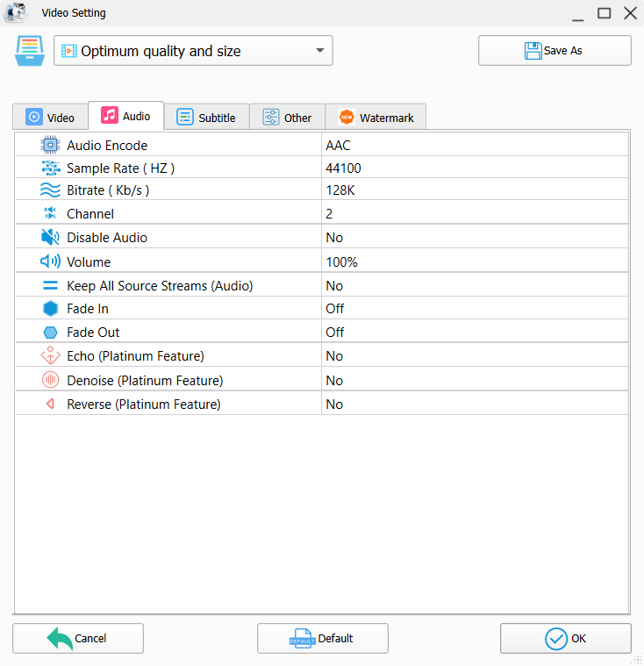The width and height of the screenshot is (644, 666).
Task: Open the Optimum quality and size preset dropdown
Action: point(193,51)
